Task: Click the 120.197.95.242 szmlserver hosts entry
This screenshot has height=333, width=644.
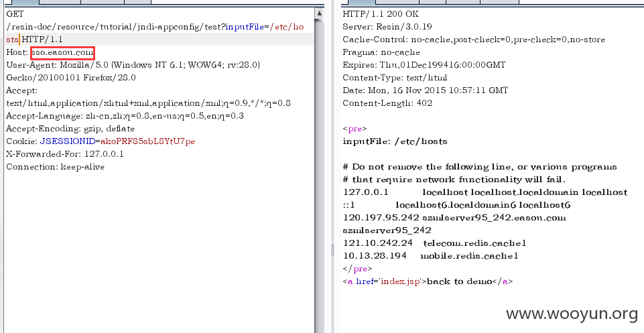Action: click(x=454, y=218)
